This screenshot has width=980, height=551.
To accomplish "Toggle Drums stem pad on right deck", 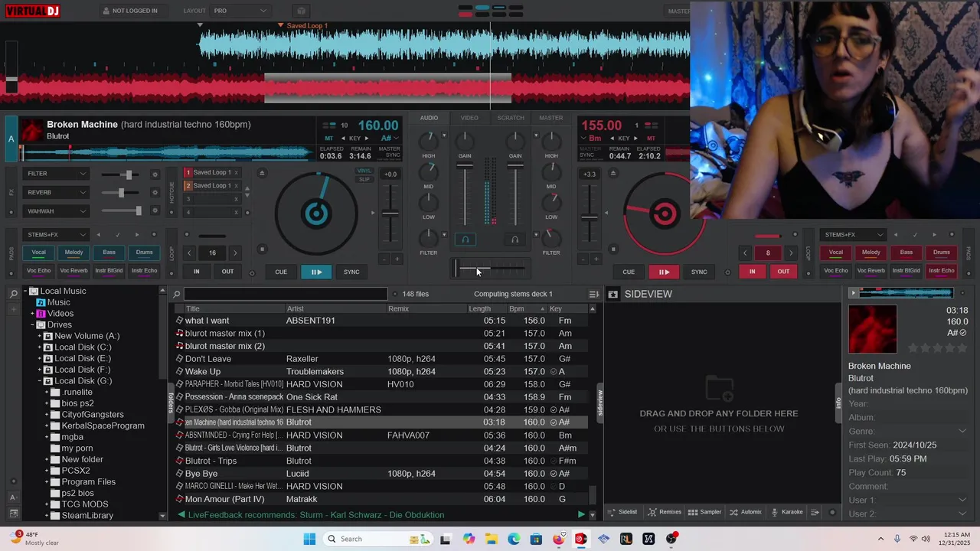I will tap(942, 253).
